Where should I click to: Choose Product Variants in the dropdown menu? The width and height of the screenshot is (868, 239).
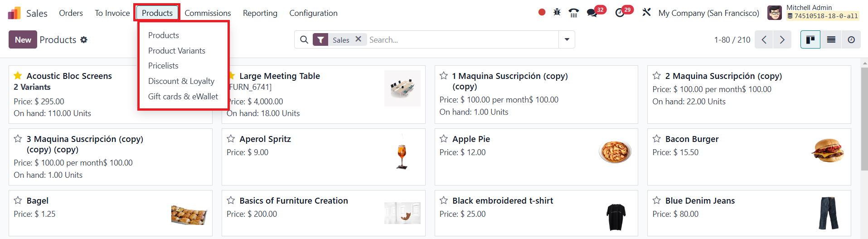pos(176,51)
